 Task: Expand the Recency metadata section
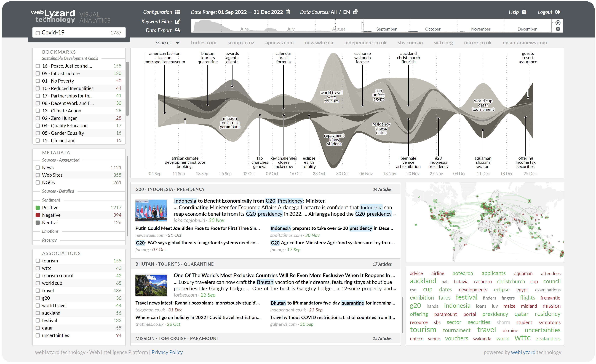[x=49, y=240]
